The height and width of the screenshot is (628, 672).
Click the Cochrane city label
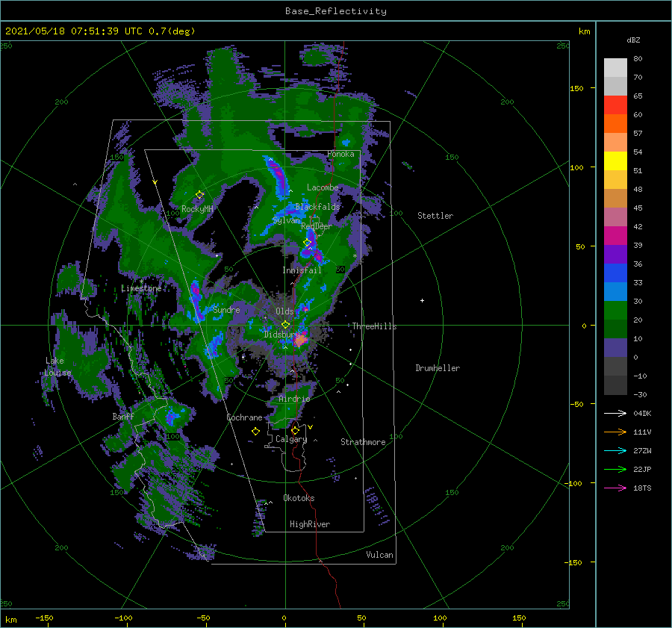pyautogui.click(x=244, y=417)
